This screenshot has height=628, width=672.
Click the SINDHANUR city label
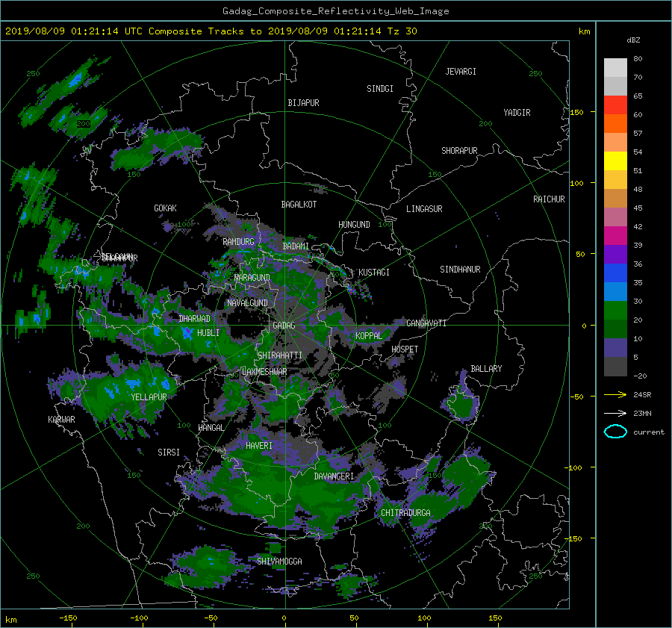pyautogui.click(x=460, y=270)
